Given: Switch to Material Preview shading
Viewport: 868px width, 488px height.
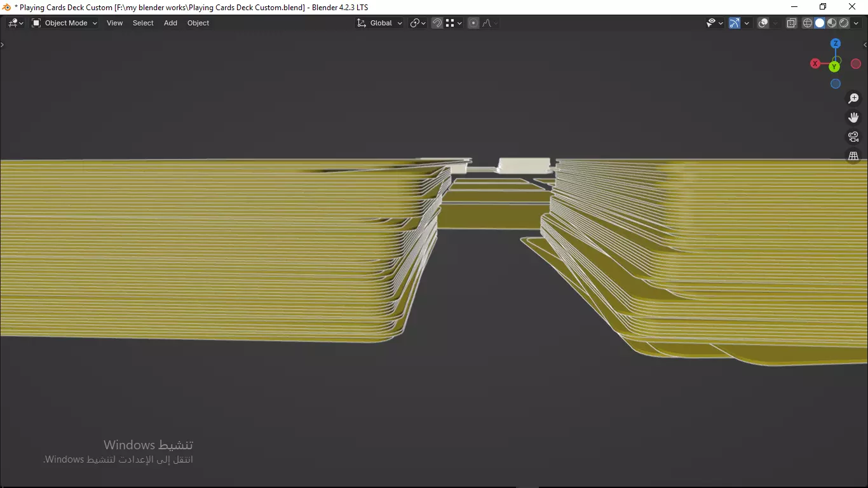Looking at the screenshot, I should [x=832, y=23].
